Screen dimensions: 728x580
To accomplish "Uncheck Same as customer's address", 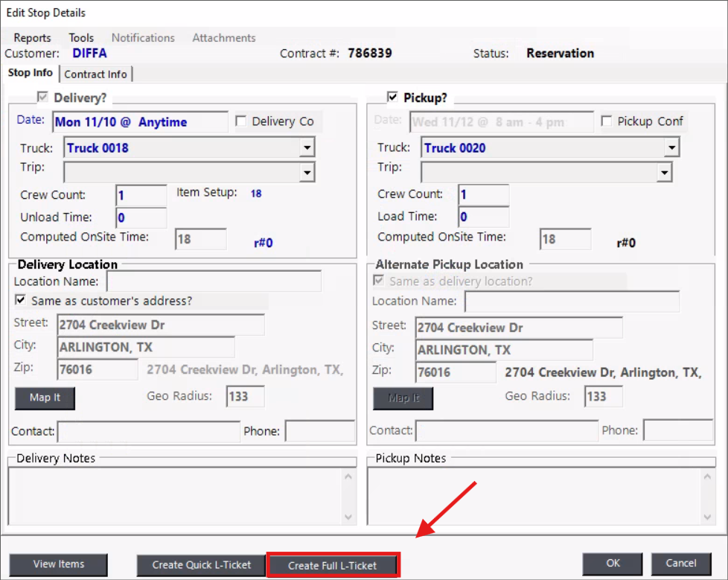I will click(21, 301).
